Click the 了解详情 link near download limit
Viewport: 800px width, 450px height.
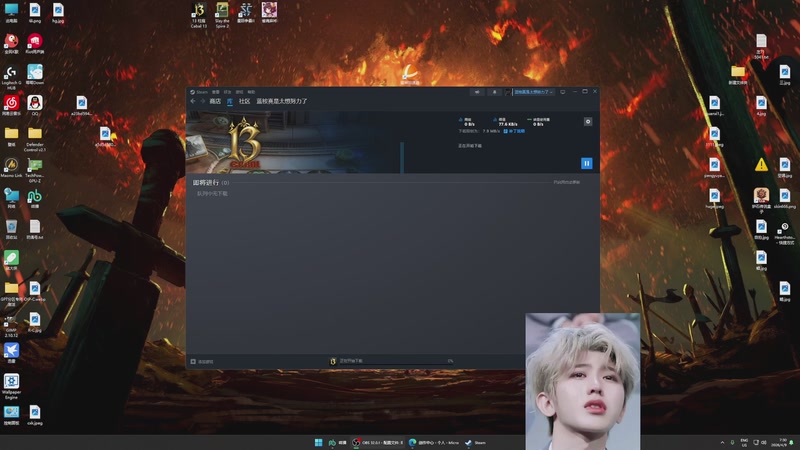514,131
